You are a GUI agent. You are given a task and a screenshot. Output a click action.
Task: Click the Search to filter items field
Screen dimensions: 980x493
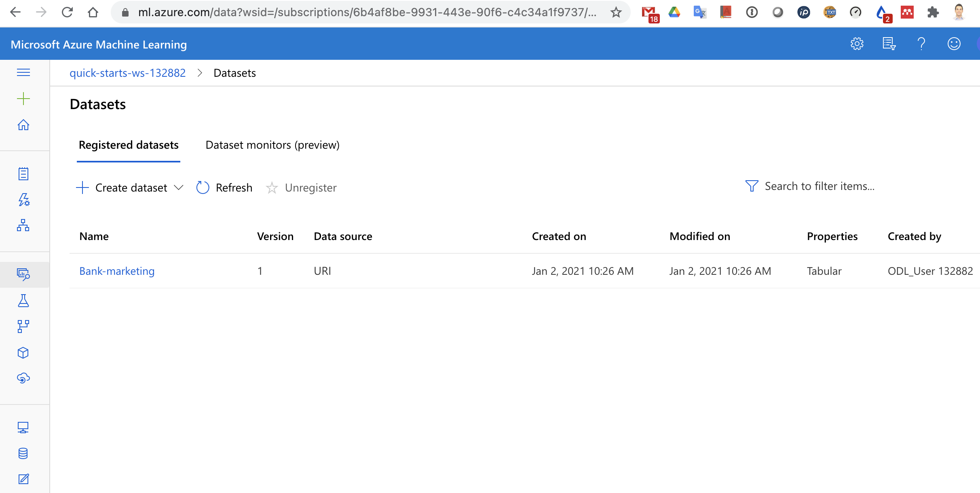[819, 186]
